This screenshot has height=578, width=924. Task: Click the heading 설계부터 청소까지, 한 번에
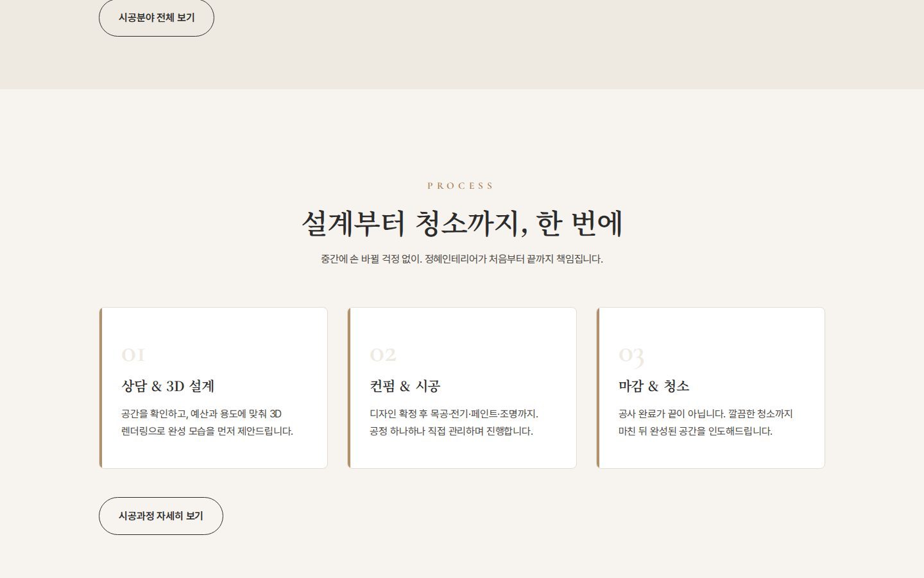(x=462, y=223)
